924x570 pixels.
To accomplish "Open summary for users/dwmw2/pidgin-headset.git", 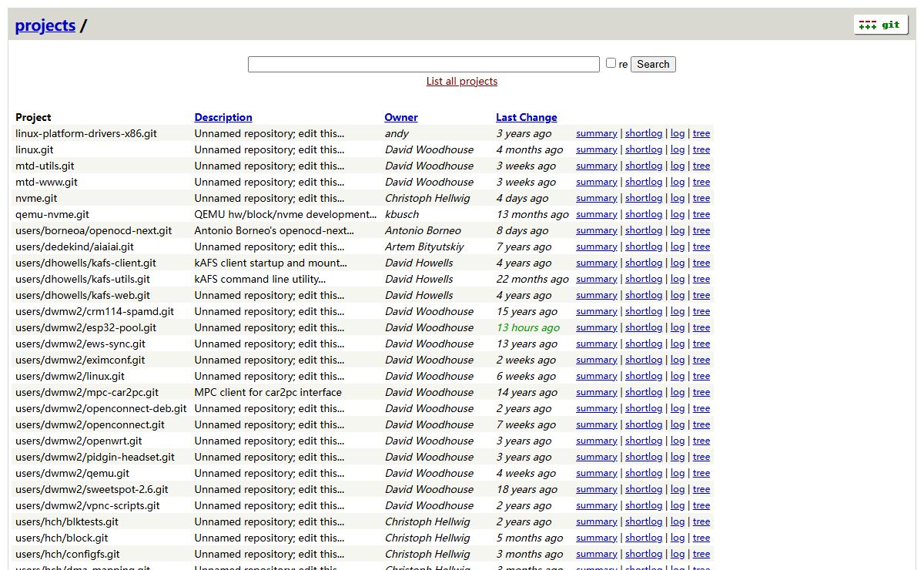I will pyautogui.click(x=597, y=458).
